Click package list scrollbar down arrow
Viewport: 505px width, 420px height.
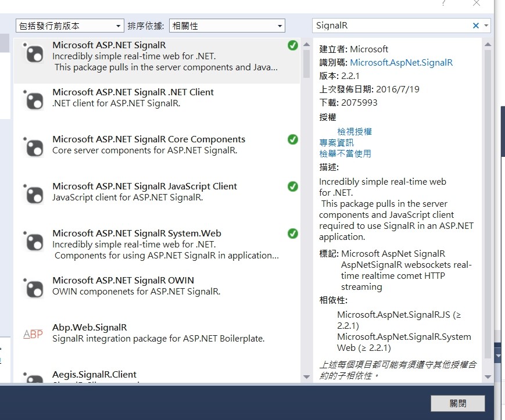tap(306, 376)
